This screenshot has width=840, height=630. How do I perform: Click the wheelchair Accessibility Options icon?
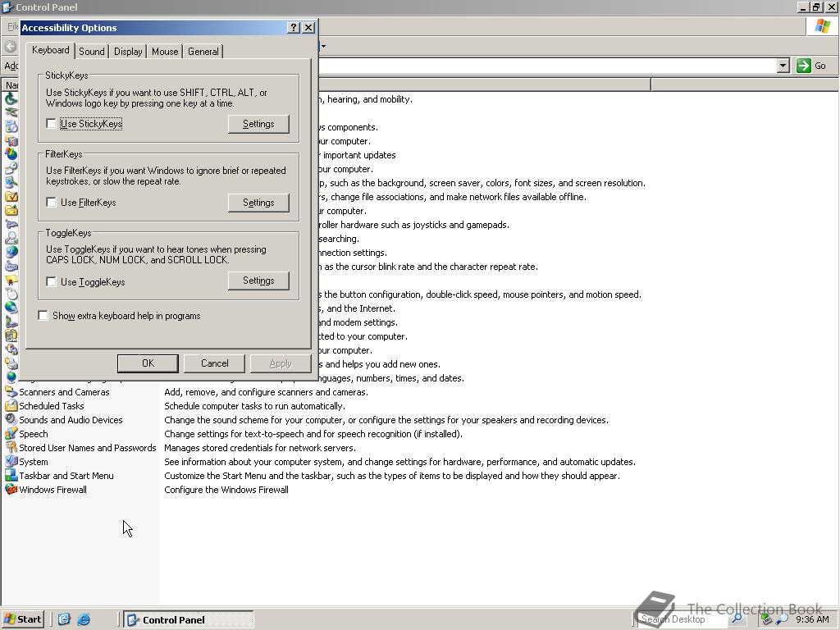11,99
